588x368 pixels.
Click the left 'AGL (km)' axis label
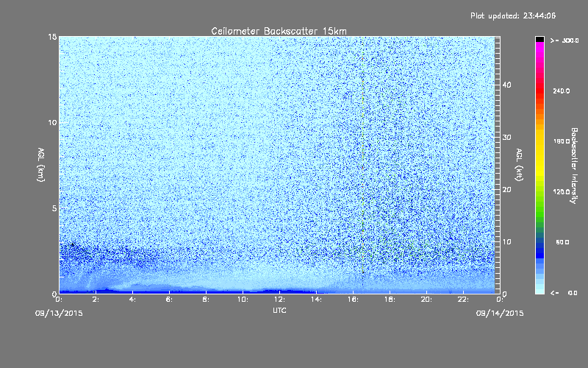(x=40, y=165)
